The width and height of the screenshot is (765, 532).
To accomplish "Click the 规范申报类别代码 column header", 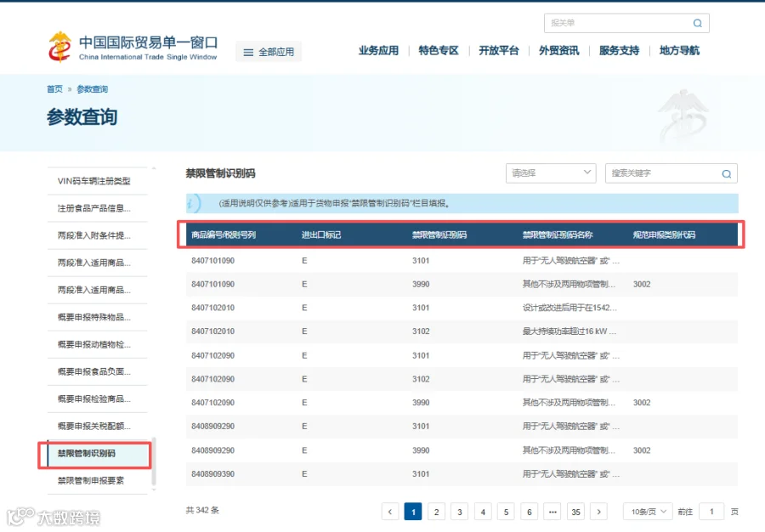I will [x=664, y=235].
